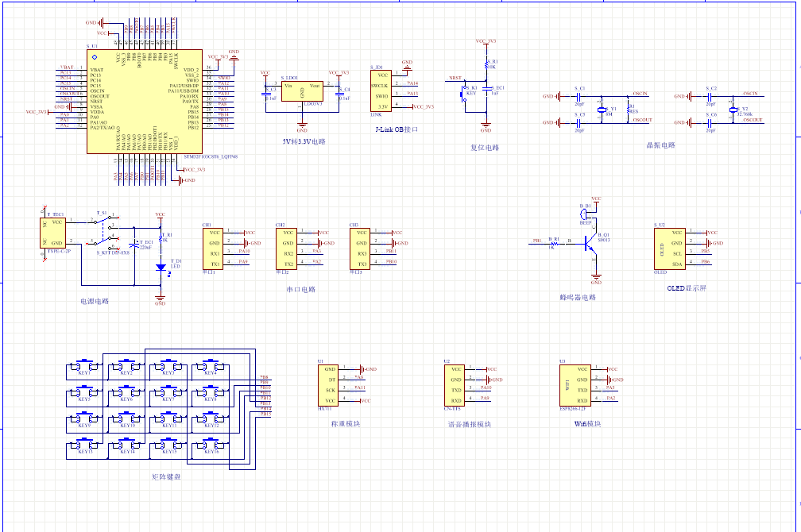Select the T_R1 1K LED resistor
801x532 pixels.
point(161,238)
